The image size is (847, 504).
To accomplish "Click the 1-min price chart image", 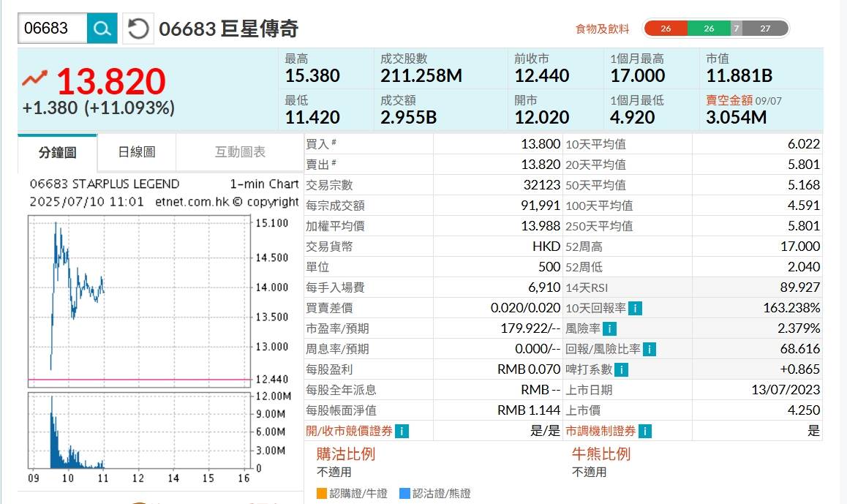I will point(139,300).
